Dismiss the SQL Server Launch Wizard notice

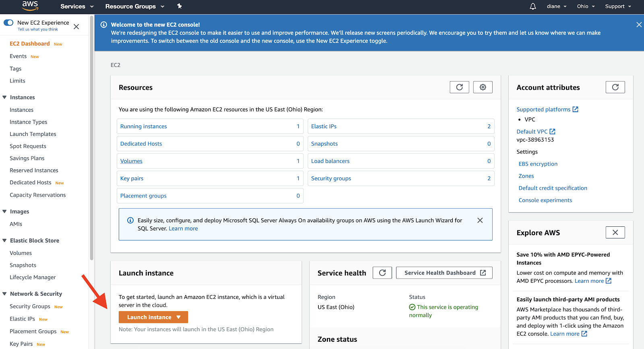coord(480,220)
